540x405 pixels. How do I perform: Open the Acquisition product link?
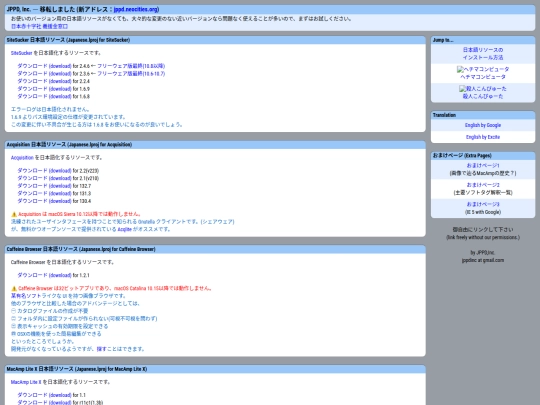tap(22, 157)
